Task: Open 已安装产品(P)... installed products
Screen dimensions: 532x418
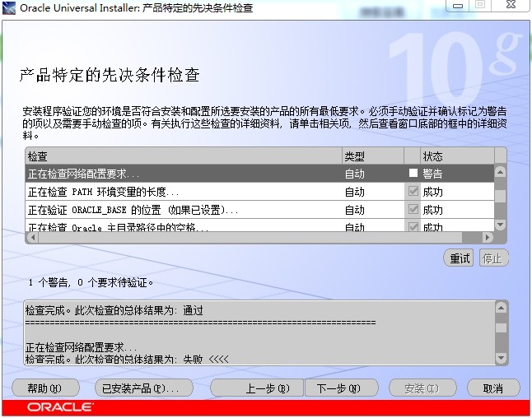Action: (143, 388)
